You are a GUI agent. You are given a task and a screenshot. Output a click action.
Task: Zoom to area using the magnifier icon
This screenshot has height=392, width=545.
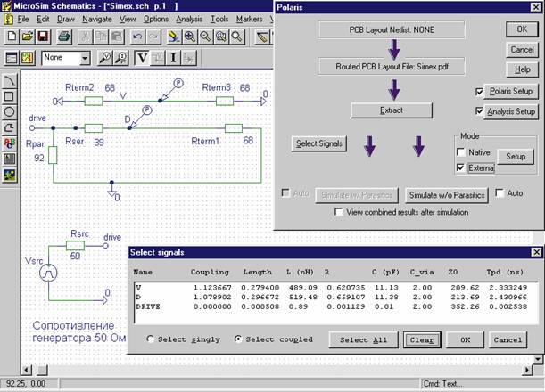(221, 37)
